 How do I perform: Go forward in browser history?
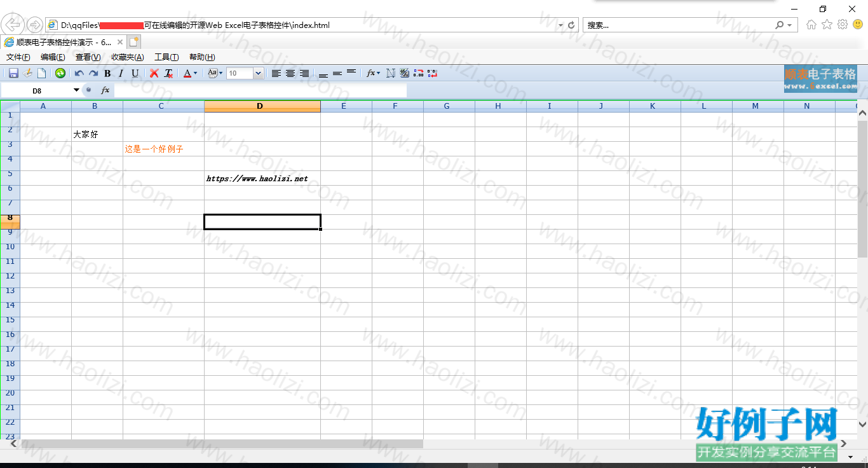[35, 25]
